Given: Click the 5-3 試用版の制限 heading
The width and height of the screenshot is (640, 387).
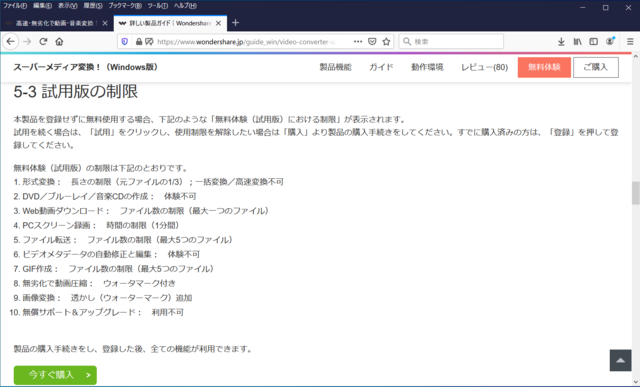Looking at the screenshot, I should (x=76, y=91).
